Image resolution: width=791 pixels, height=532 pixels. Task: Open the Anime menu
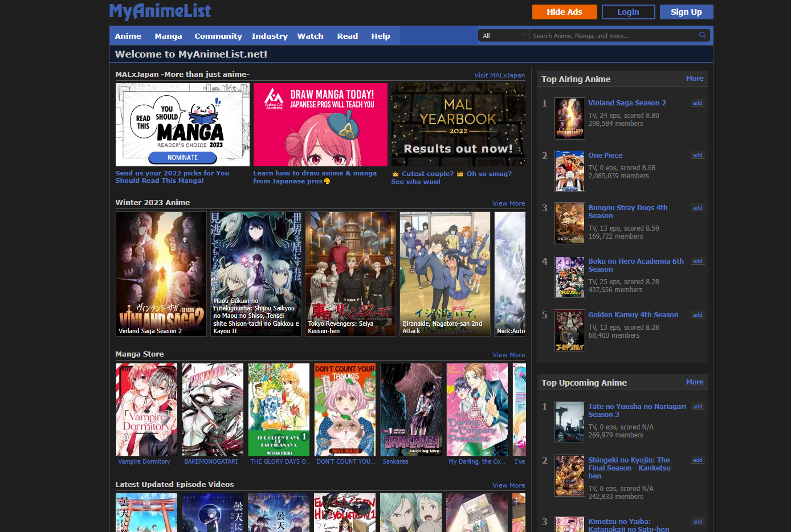pyautogui.click(x=128, y=36)
